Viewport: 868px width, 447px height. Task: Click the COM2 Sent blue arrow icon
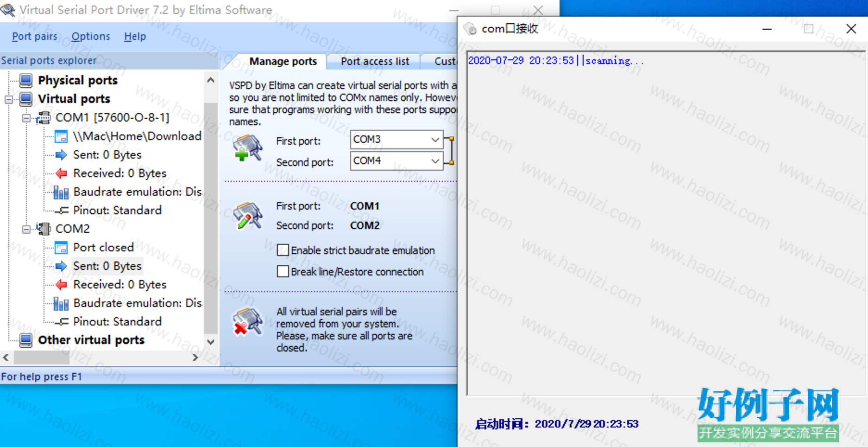(61, 266)
